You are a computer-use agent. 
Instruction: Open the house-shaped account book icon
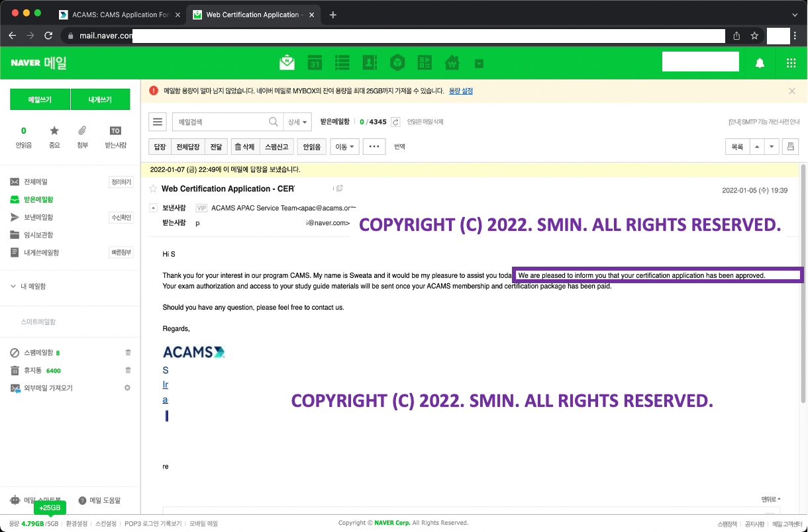pos(452,63)
